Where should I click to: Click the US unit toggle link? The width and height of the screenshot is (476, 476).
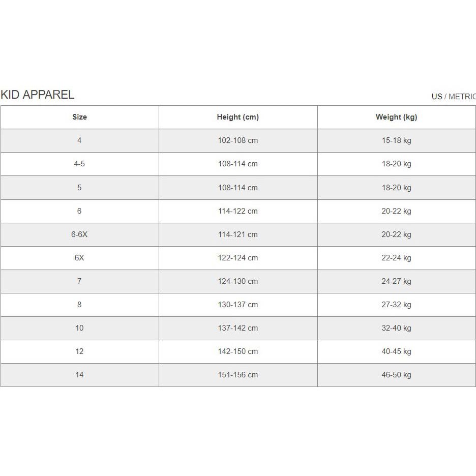point(436,97)
